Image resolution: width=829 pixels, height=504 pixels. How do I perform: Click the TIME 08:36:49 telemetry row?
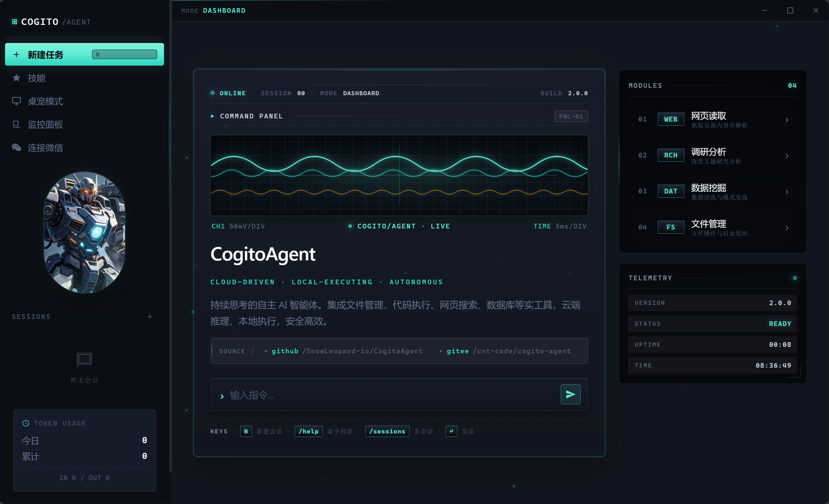pyautogui.click(x=712, y=365)
